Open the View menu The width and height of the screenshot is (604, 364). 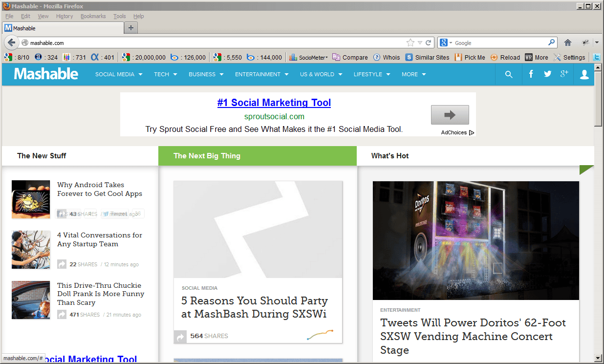coord(43,16)
